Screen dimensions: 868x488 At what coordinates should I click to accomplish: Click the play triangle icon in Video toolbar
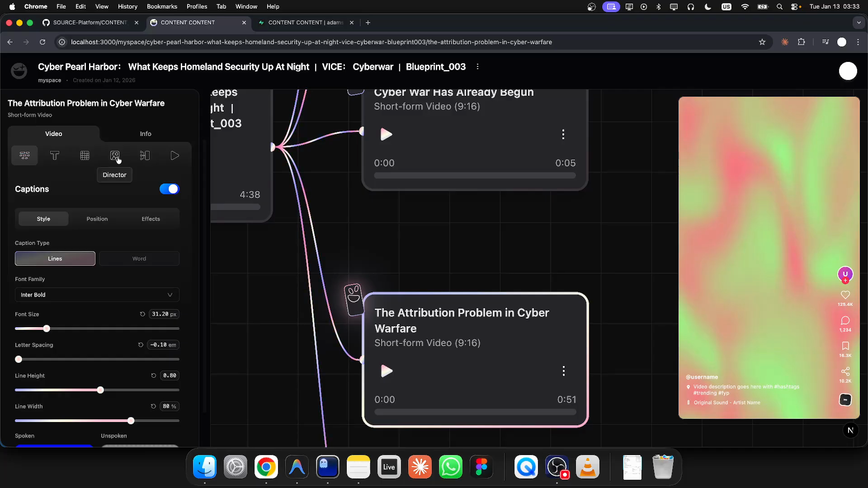click(175, 155)
